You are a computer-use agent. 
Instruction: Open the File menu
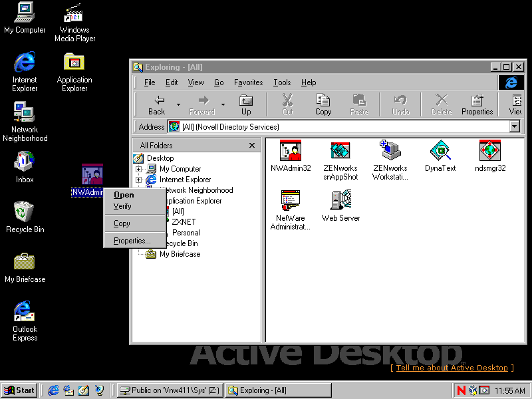point(149,82)
